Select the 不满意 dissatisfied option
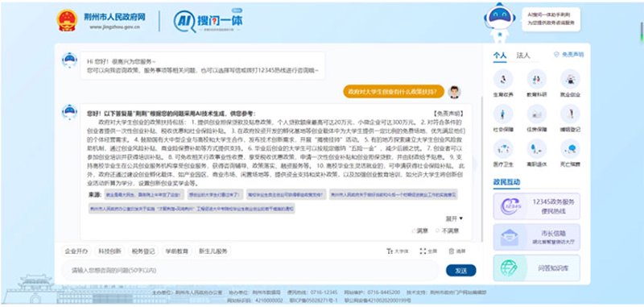Viewport: 644px width, 307px height. [x=448, y=231]
